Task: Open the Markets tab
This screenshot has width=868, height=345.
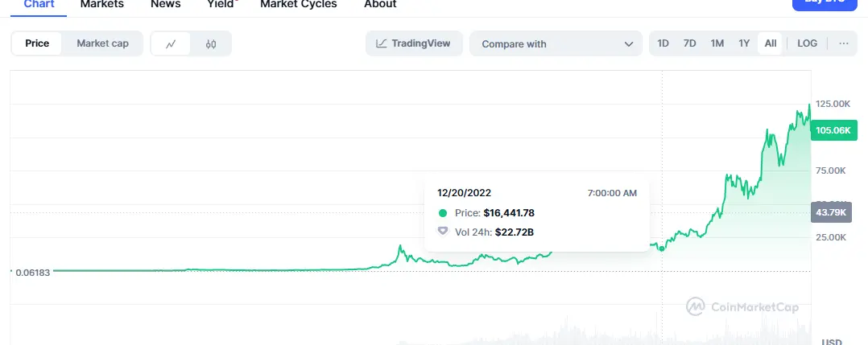Action: [x=102, y=4]
